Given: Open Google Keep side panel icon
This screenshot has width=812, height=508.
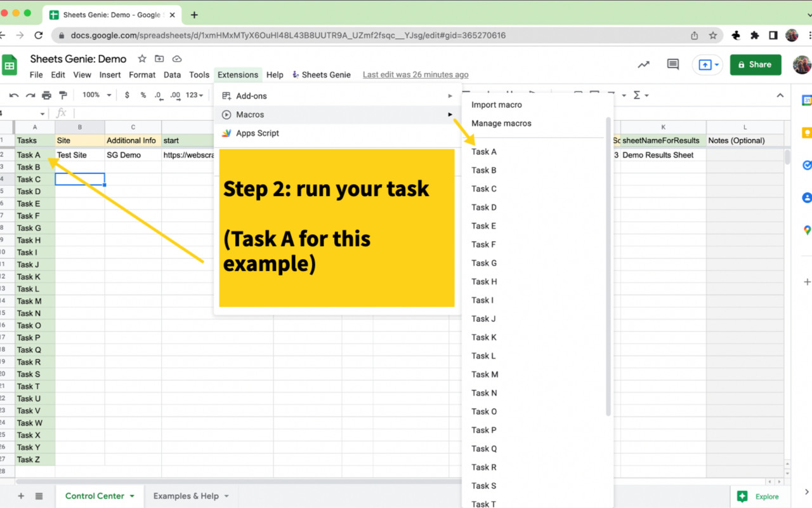Looking at the screenshot, I should point(807,133).
